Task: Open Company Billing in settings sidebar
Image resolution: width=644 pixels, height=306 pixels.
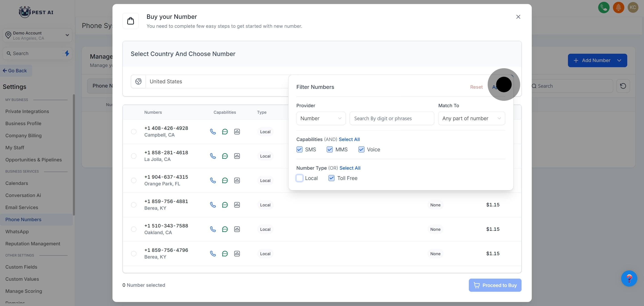Action: [23, 136]
